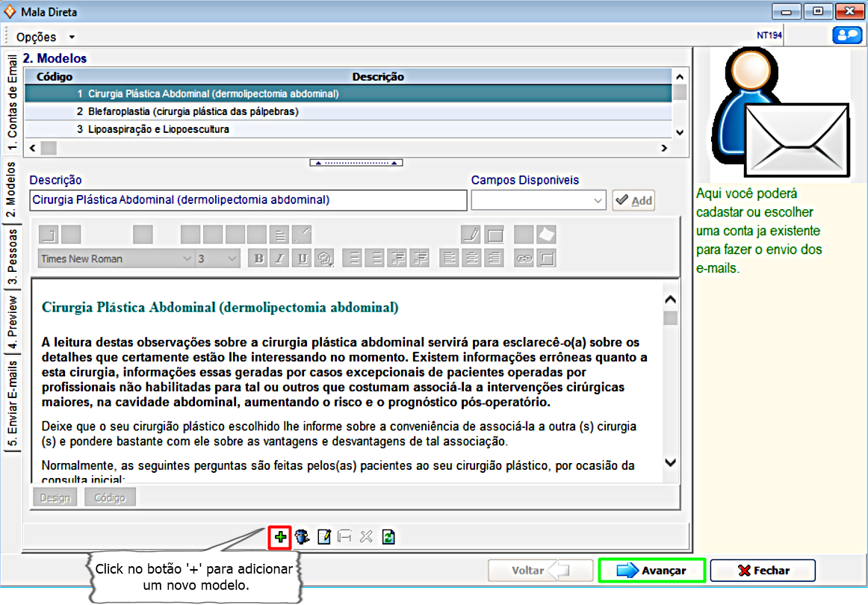Screen dimensions: 868x605
Task: Click the Fechar button
Action: tap(763, 571)
